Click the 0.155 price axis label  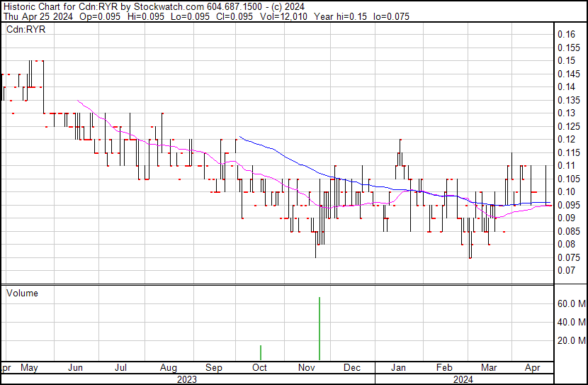(x=569, y=48)
